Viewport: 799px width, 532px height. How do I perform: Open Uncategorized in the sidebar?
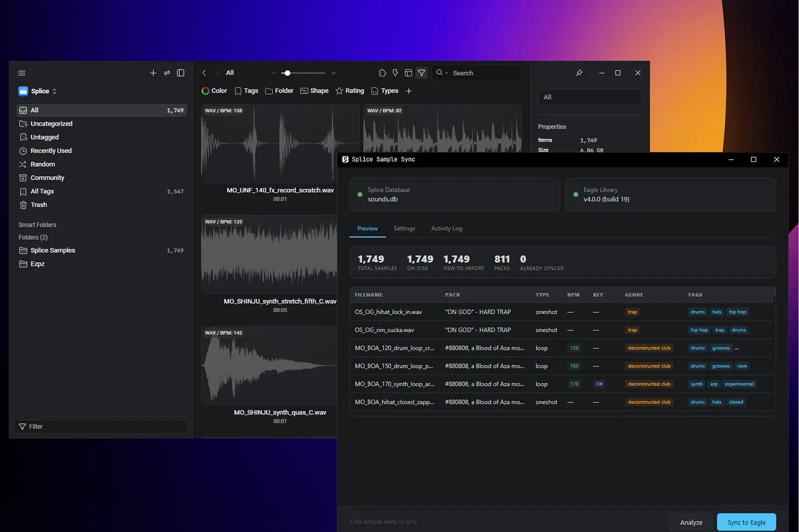tap(101, 124)
